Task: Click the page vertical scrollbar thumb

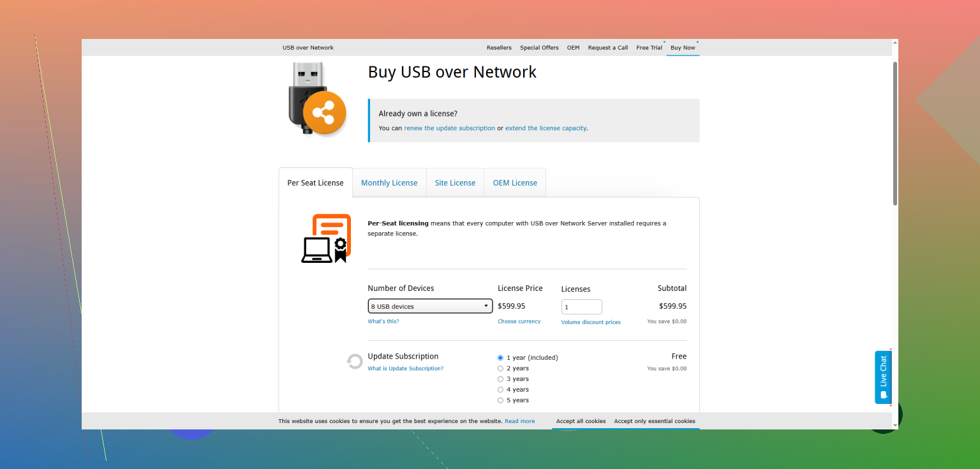Action: (x=895, y=133)
